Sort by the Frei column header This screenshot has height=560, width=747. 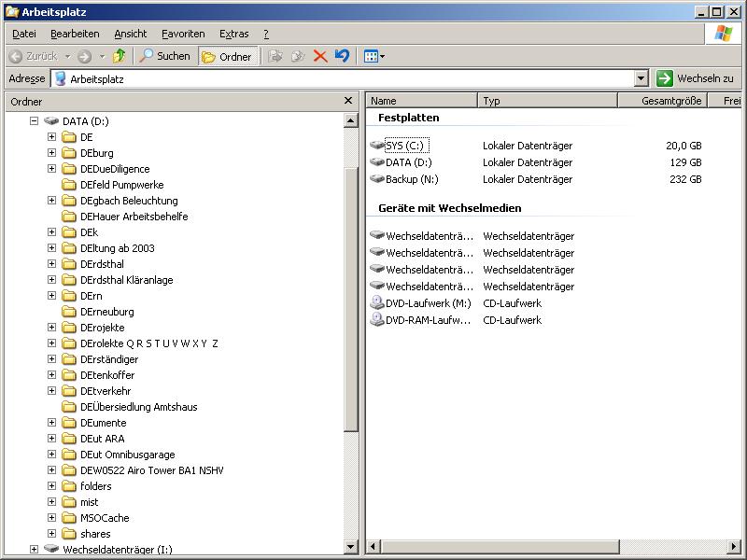coord(725,101)
